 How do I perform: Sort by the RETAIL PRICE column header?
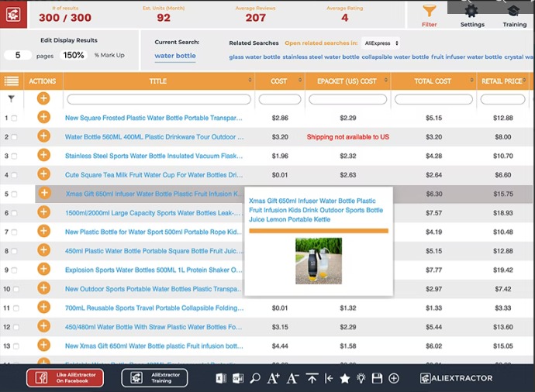(502, 81)
